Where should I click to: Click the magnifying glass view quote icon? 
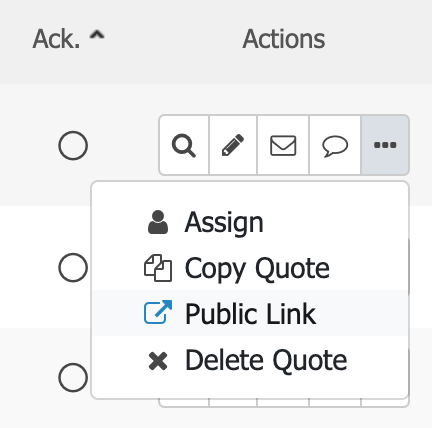tap(184, 145)
